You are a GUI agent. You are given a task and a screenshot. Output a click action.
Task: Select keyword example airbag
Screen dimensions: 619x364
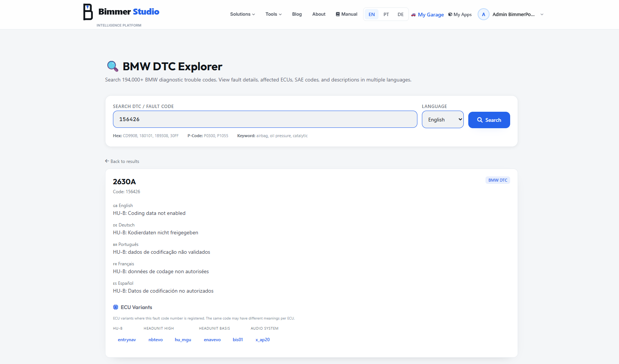[262, 136]
